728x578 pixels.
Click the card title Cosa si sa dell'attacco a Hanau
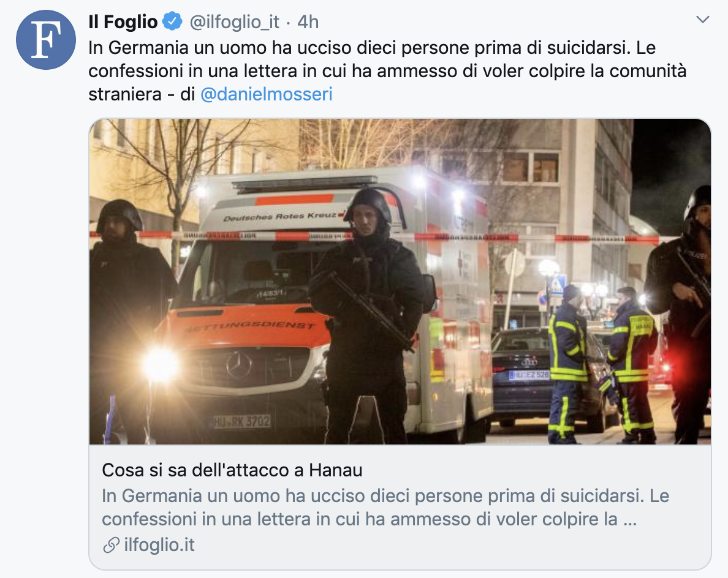pos(232,470)
